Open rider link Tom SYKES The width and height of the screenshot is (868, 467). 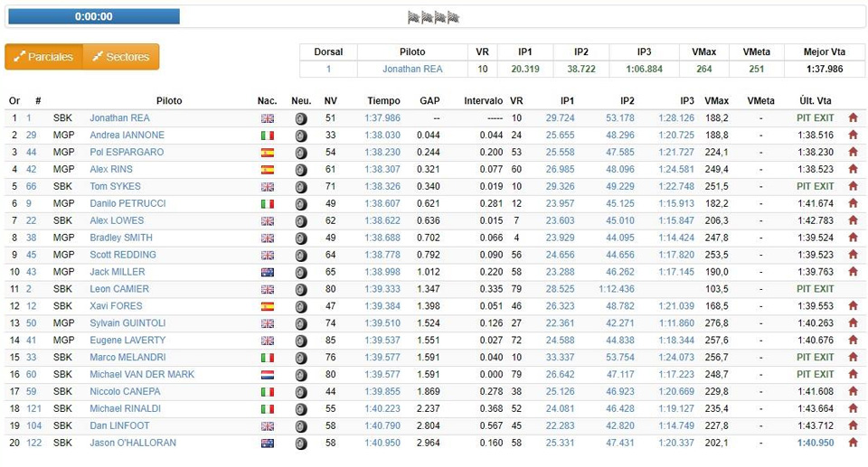(115, 186)
